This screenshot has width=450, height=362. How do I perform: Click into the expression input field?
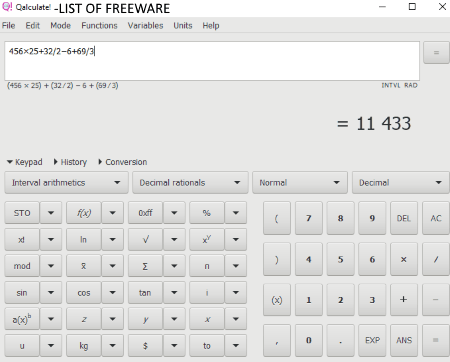coord(212,61)
